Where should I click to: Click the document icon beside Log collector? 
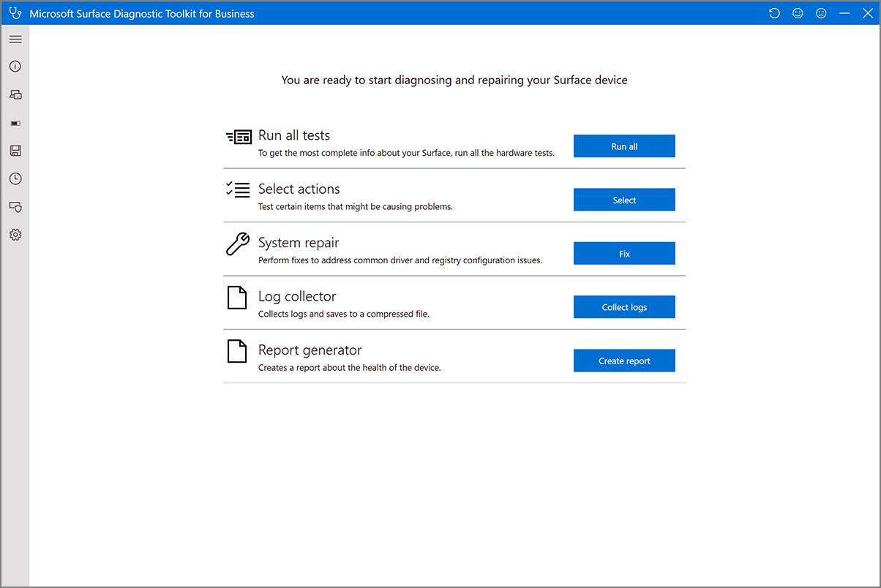(236, 297)
